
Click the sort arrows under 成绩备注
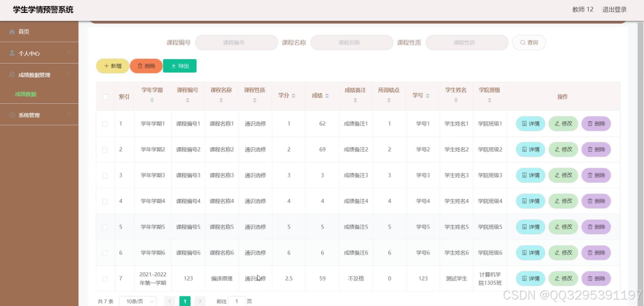click(x=355, y=100)
